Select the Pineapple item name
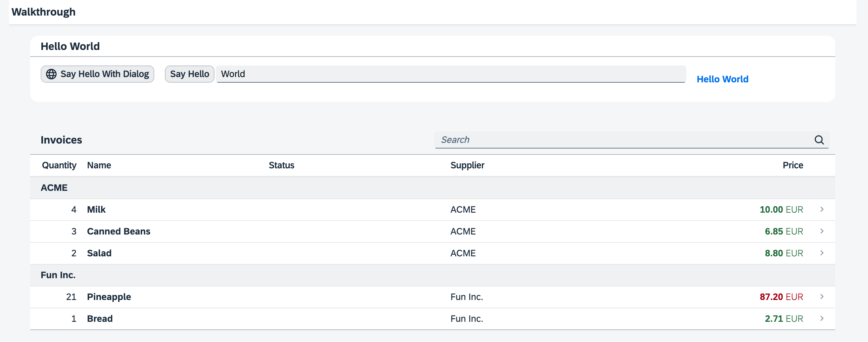The height and width of the screenshot is (342, 868). point(109,297)
